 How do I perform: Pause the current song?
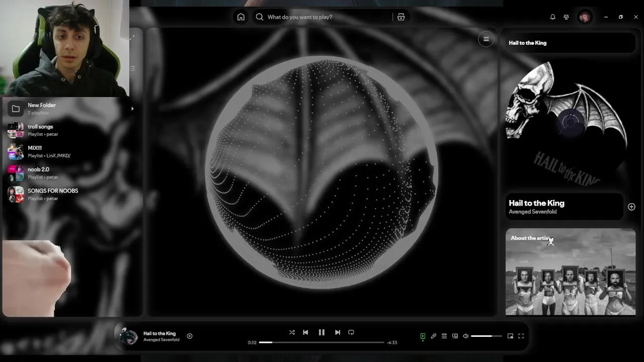point(321,332)
